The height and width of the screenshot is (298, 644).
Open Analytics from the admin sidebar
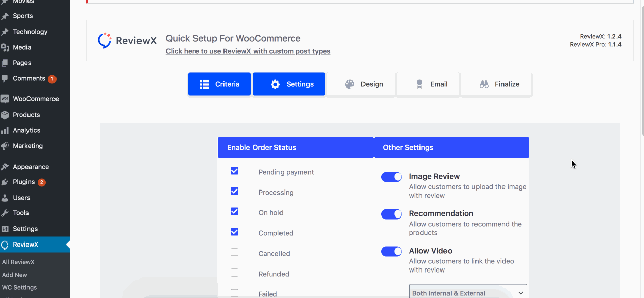tap(35, 130)
